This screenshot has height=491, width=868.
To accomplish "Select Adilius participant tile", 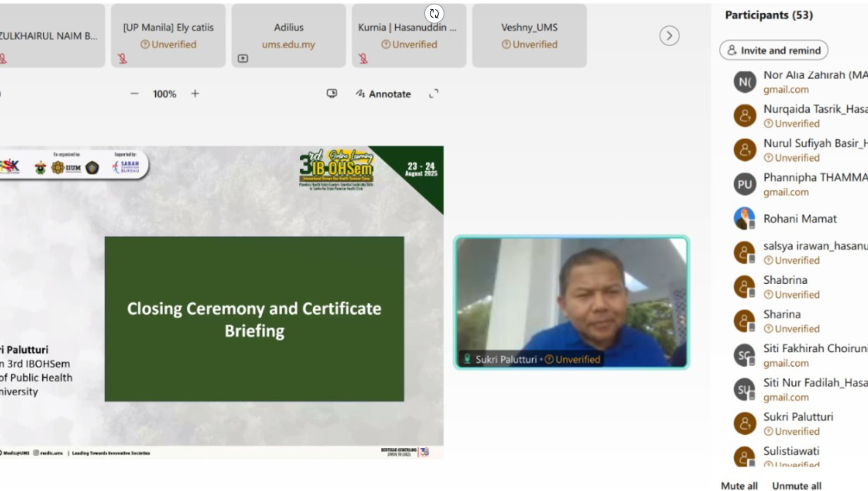I will pyautogui.click(x=289, y=35).
